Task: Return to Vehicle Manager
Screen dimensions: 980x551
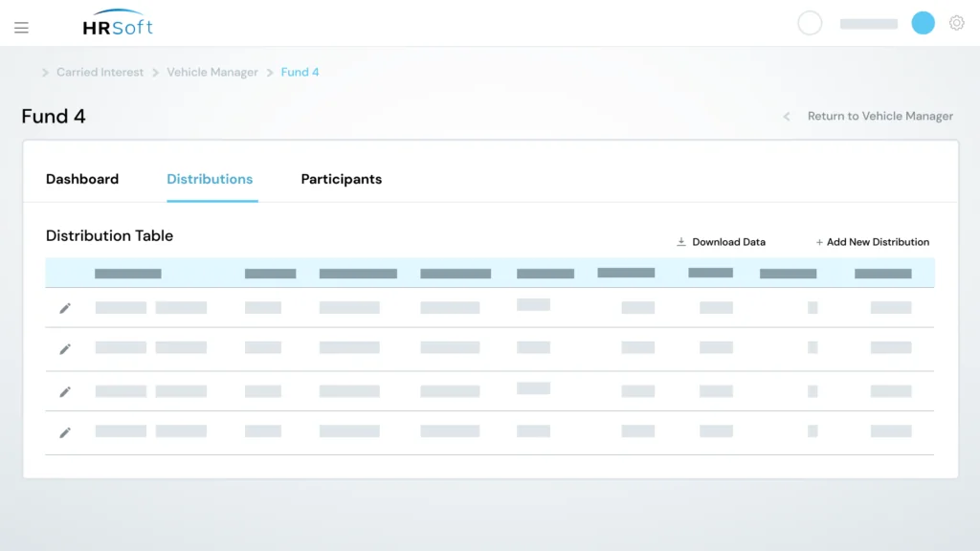Action: [x=880, y=116]
